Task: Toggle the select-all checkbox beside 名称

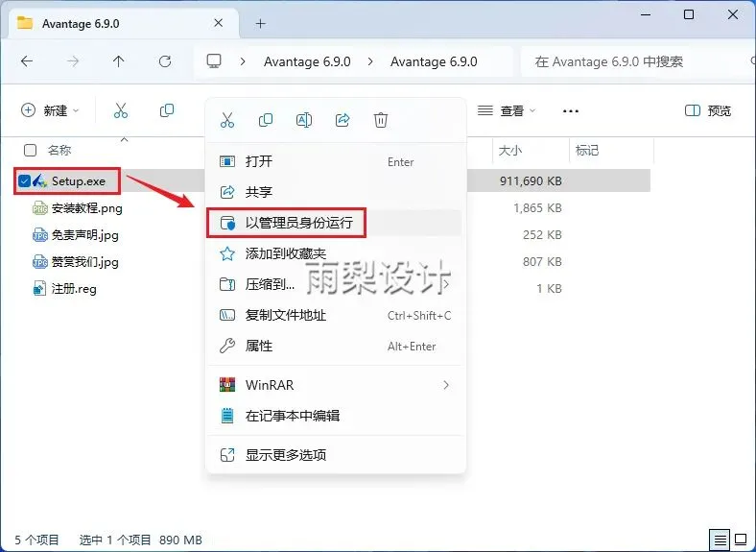Action: pos(30,150)
